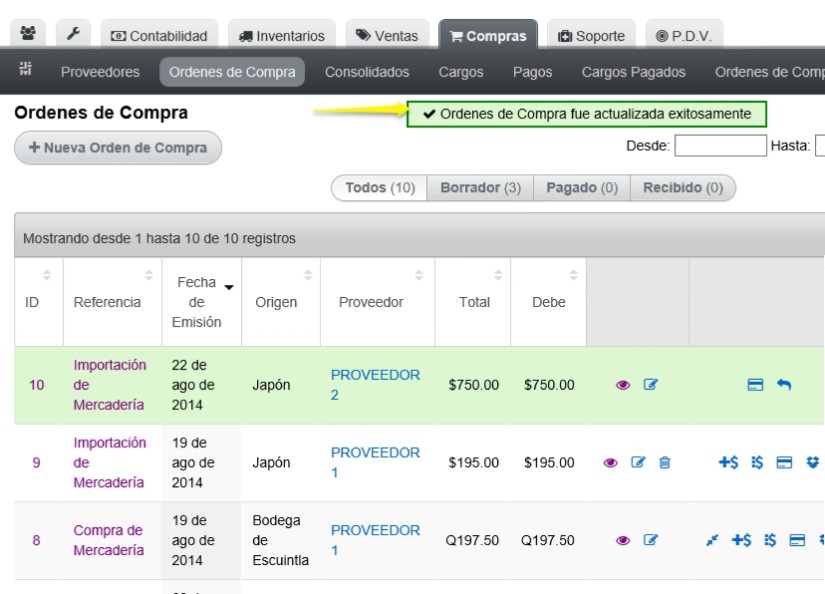
Task: Edit order 9 with pencil icon
Action: pyautogui.click(x=638, y=462)
